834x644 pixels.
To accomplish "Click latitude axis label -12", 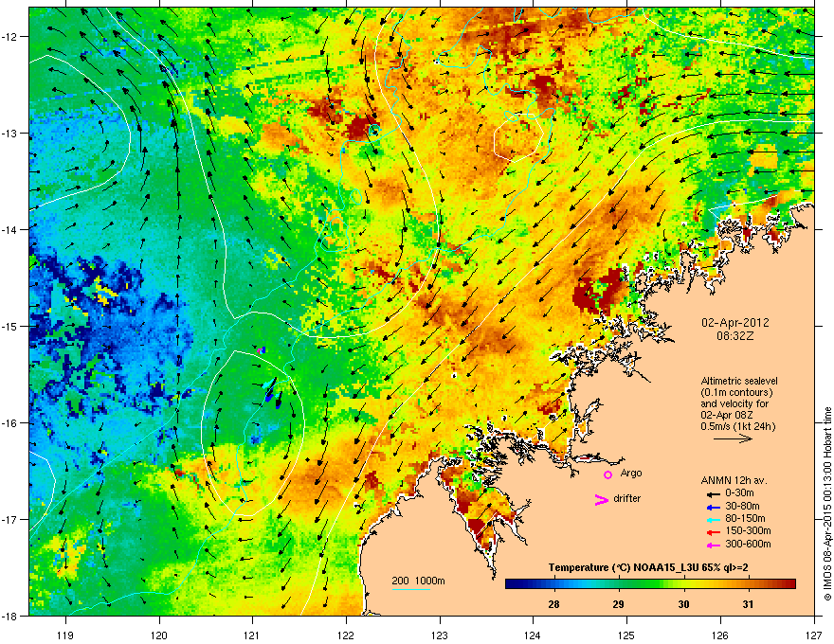I will (11, 36).
